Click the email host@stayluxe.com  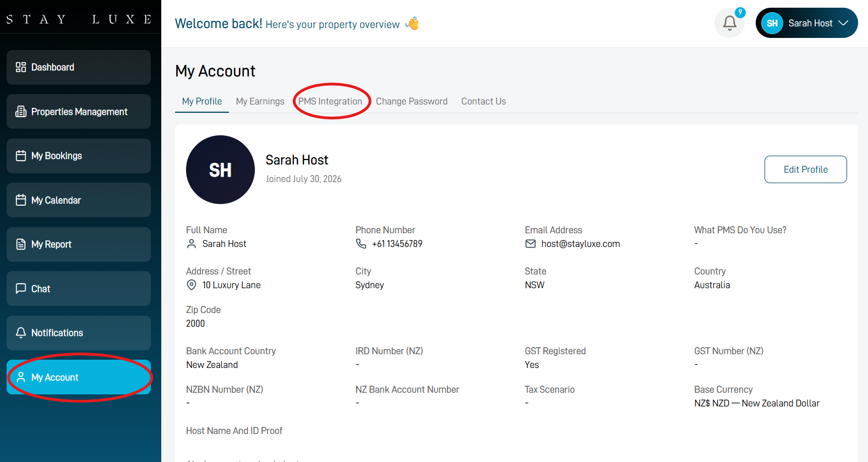click(581, 244)
